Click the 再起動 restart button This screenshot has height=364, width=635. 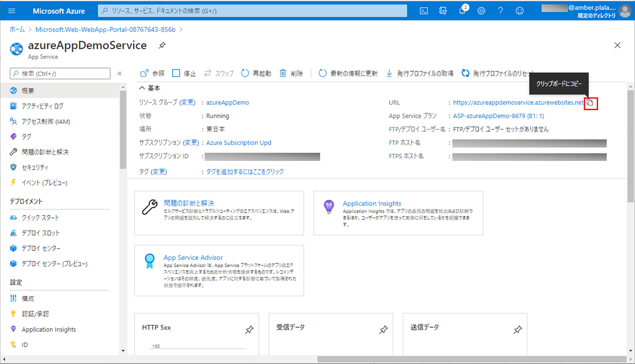256,73
